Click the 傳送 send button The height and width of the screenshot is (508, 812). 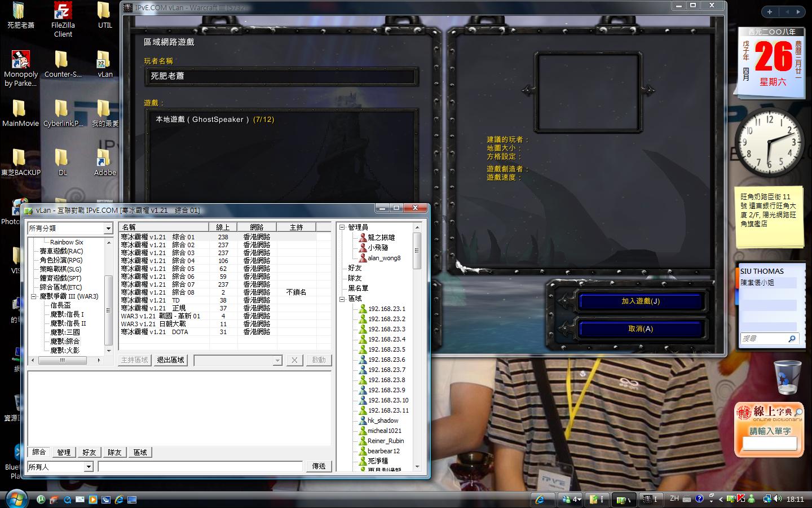319,466
